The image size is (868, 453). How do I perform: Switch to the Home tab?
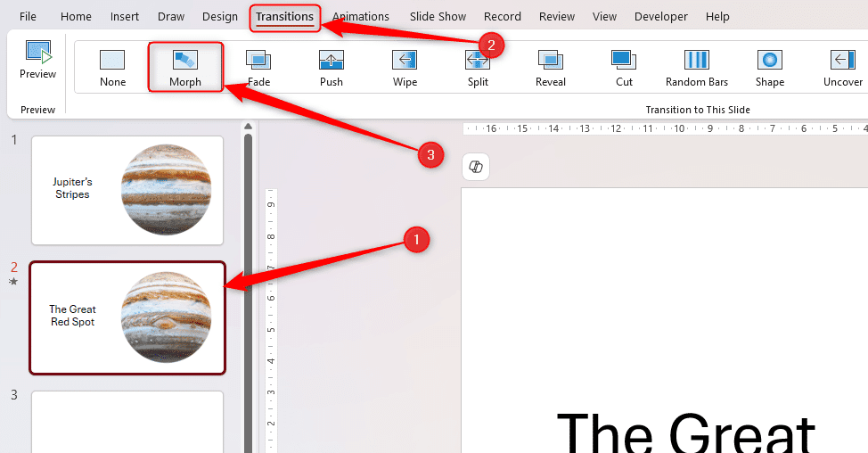pyautogui.click(x=76, y=17)
